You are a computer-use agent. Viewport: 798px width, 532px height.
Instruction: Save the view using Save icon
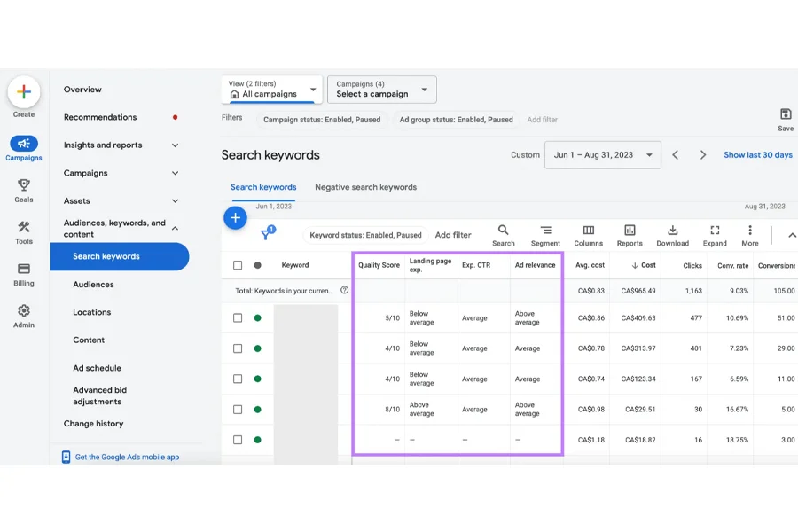click(x=786, y=114)
